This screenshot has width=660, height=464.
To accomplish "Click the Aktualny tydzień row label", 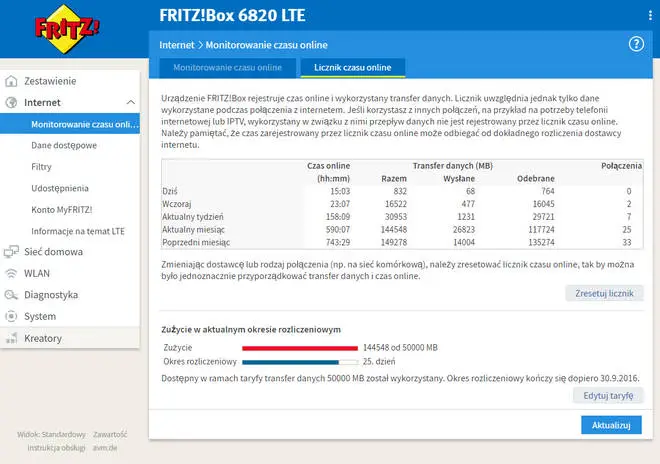I will [193, 217].
